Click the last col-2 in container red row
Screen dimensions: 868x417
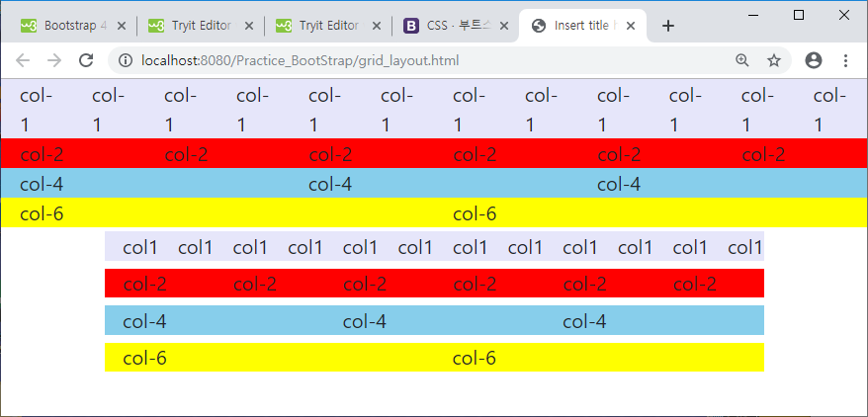(695, 285)
